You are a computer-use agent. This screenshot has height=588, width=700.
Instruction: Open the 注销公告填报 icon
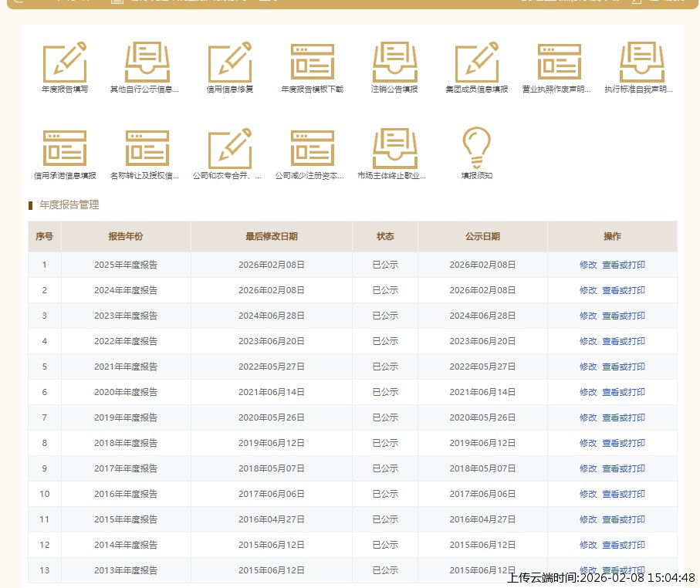point(394,63)
